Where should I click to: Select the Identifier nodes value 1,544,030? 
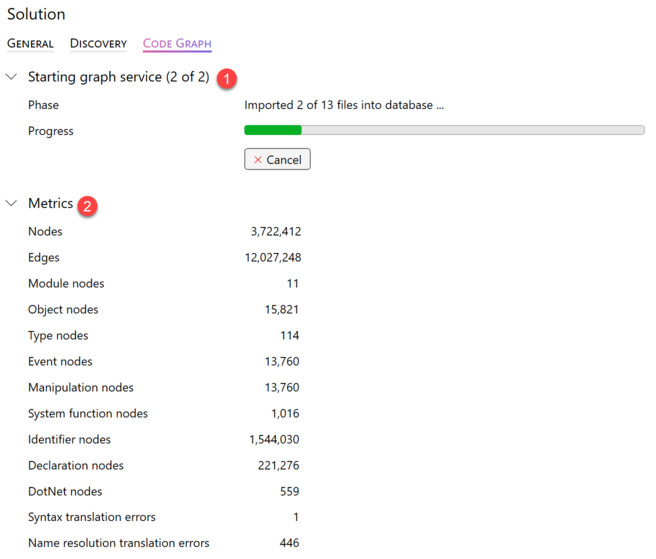(x=274, y=439)
